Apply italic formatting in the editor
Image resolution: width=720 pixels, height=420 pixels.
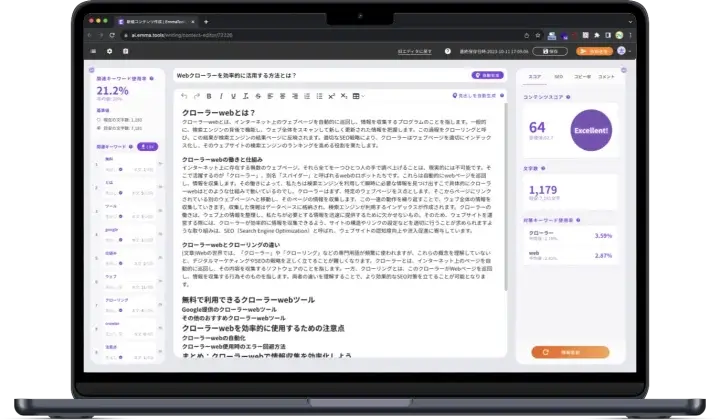click(x=220, y=96)
